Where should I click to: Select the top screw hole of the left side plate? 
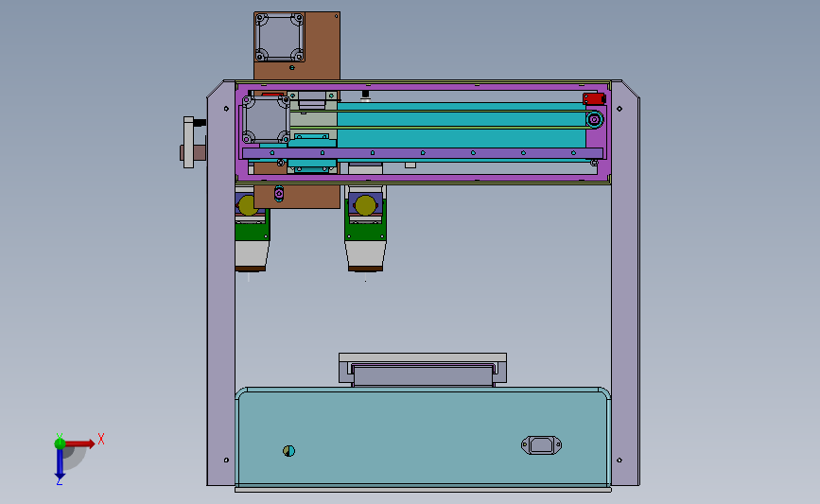tap(226, 109)
